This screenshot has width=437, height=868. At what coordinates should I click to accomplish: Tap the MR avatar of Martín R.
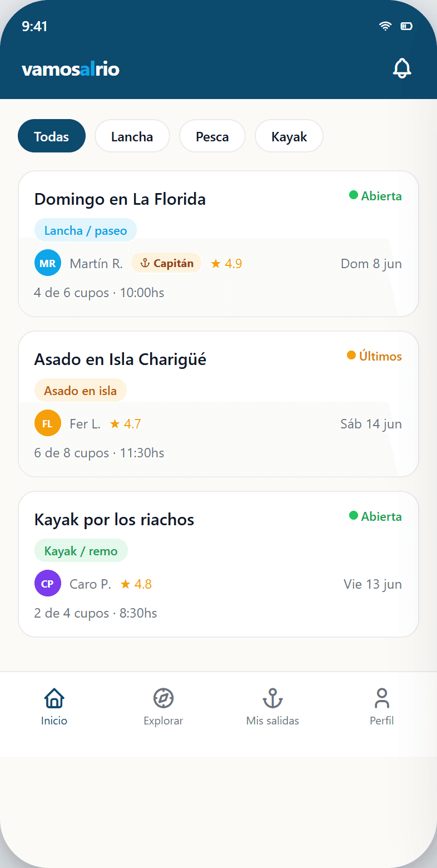[x=48, y=263]
